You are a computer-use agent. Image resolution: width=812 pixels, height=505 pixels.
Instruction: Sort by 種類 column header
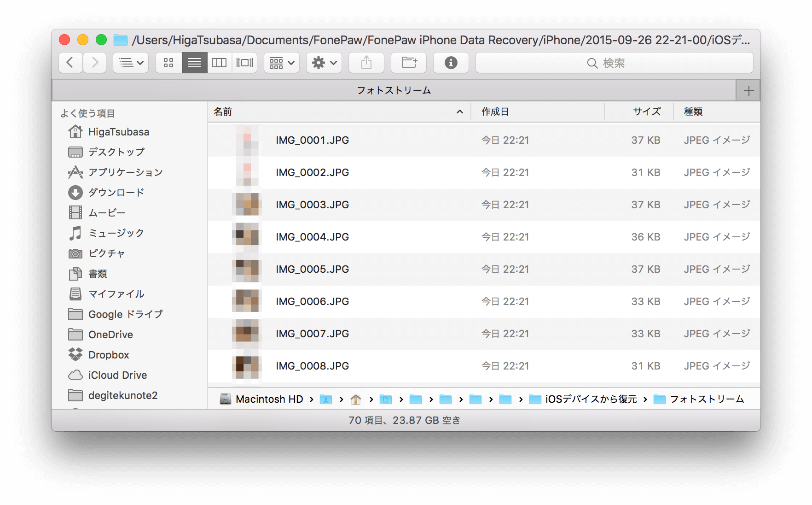(717, 112)
